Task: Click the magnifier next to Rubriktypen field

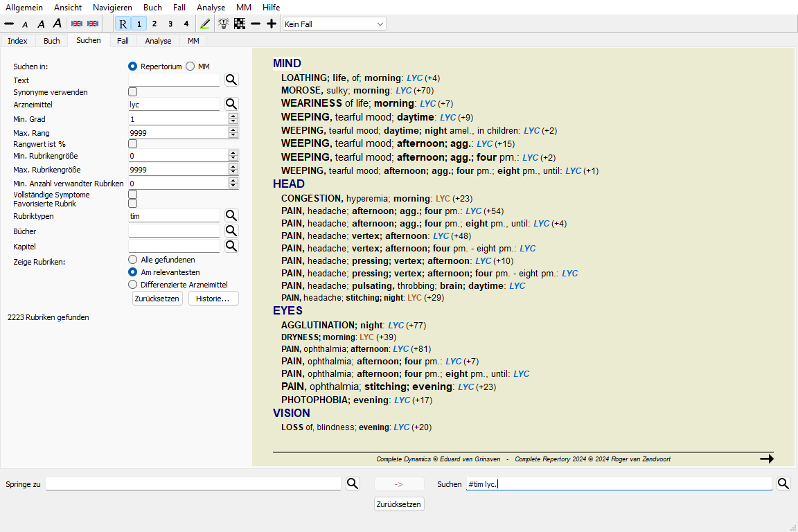Action: pyautogui.click(x=231, y=216)
